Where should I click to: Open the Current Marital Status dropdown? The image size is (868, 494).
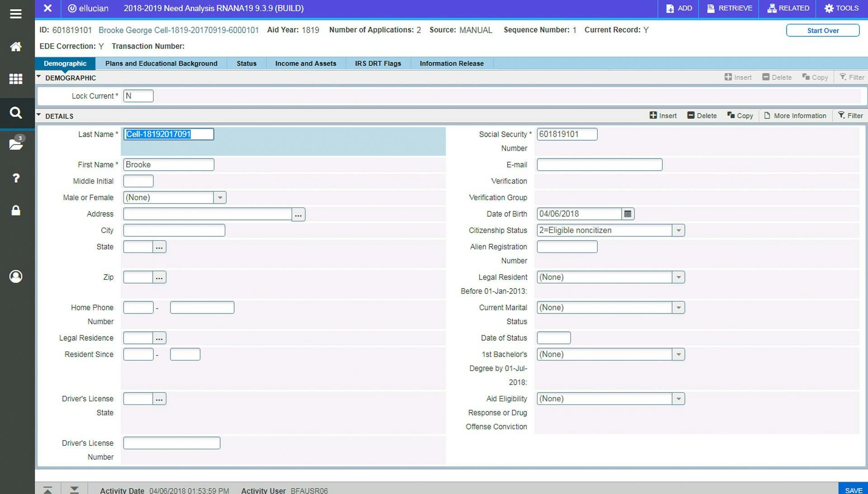tap(678, 308)
